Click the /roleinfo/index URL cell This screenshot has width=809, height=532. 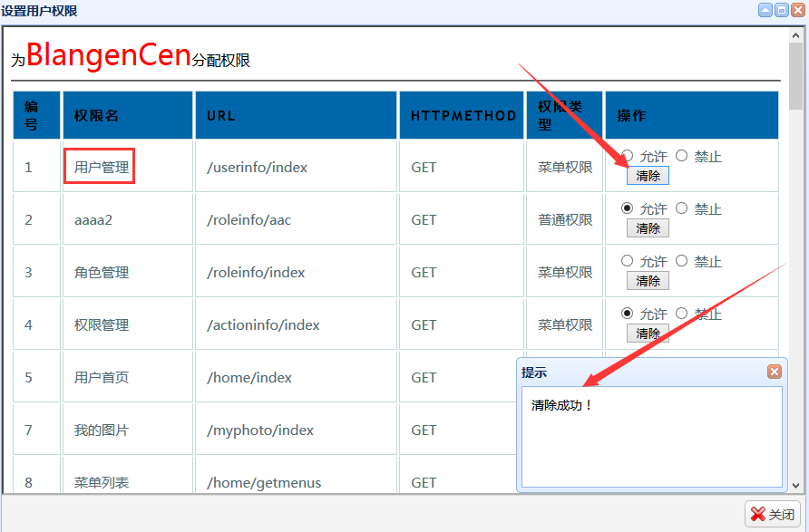[296, 272]
